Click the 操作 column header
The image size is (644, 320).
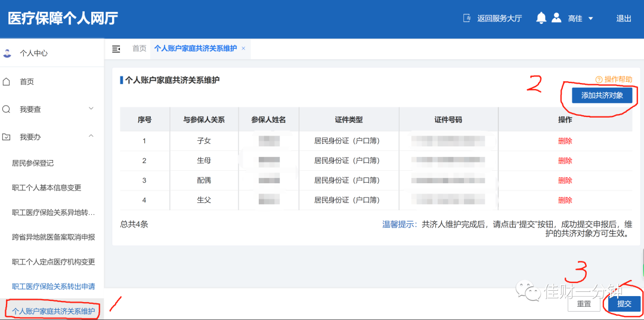coord(565,119)
